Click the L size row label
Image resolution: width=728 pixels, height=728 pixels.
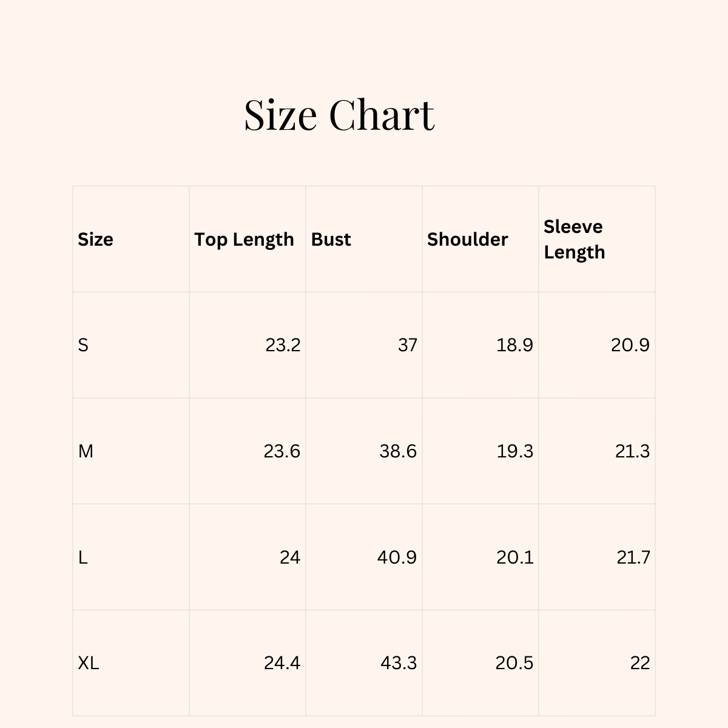(83, 557)
